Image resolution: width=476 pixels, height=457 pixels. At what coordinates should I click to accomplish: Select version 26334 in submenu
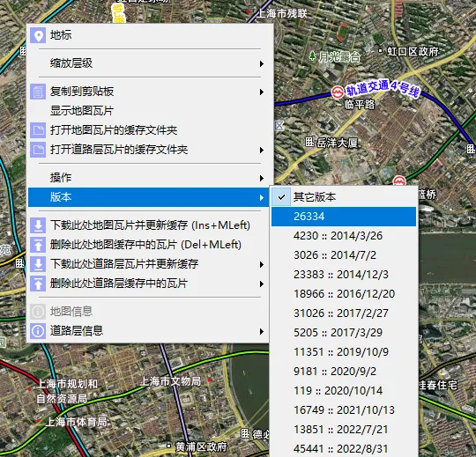click(344, 217)
